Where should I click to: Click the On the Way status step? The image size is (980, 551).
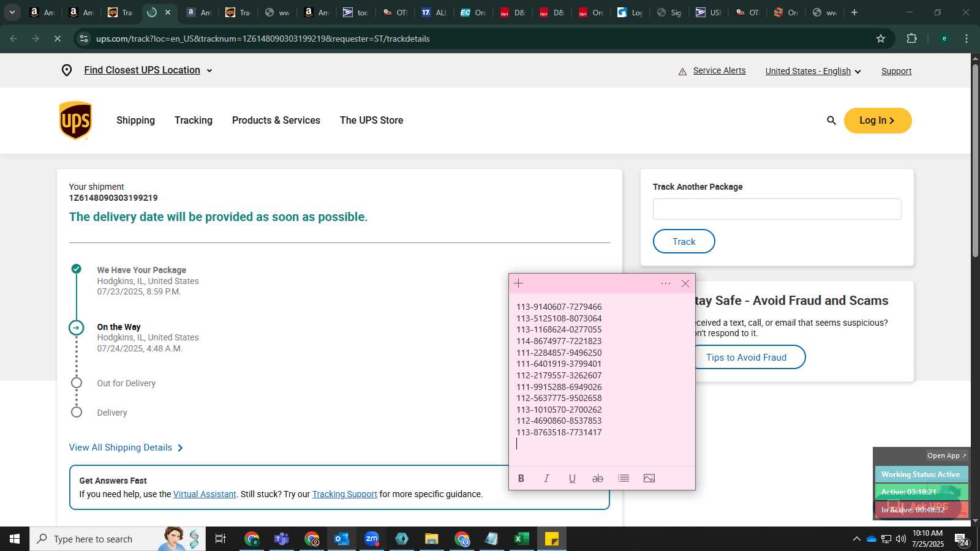(119, 327)
